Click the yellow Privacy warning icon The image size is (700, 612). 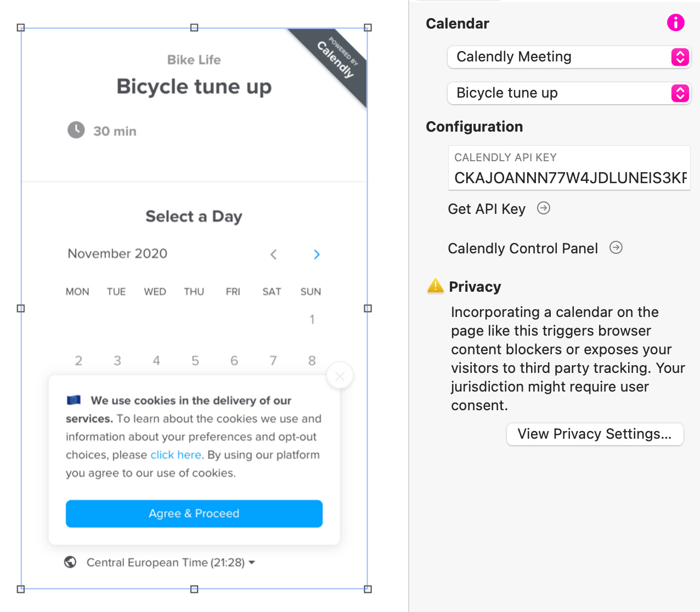click(435, 286)
